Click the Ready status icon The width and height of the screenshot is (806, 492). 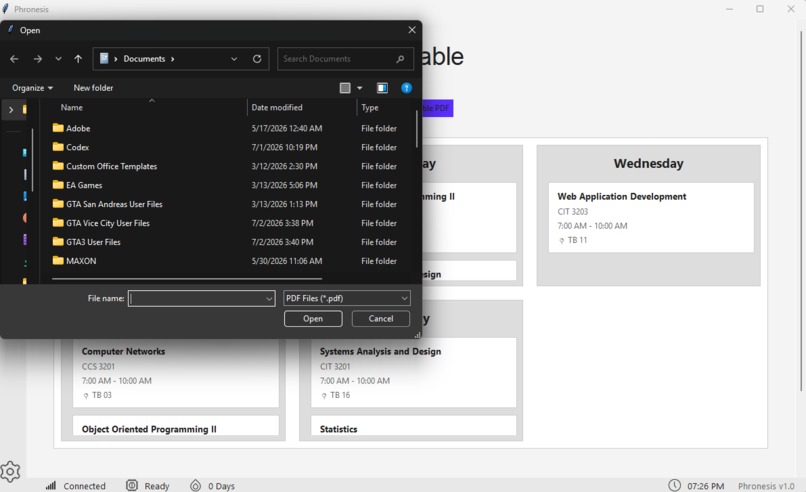tap(132, 485)
